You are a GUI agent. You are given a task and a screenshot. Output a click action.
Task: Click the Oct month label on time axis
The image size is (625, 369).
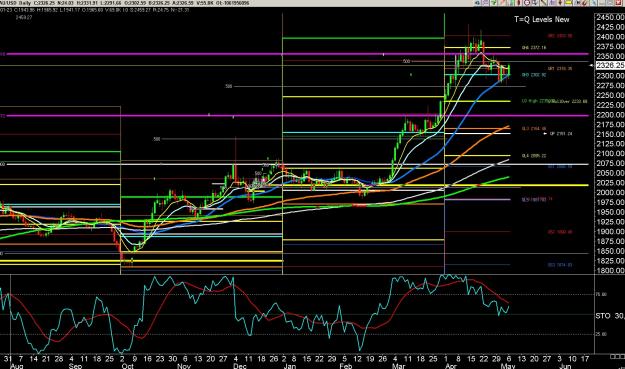128,366
